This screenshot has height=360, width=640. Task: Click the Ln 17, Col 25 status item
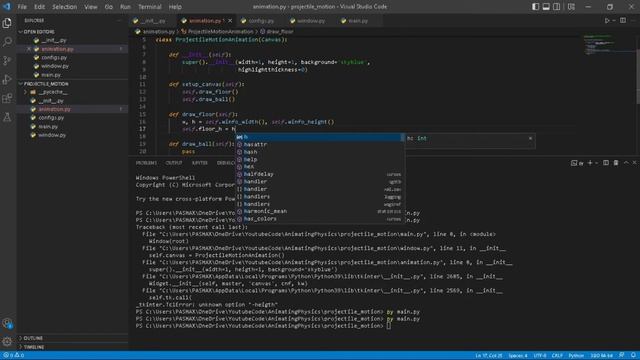(489, 356)
